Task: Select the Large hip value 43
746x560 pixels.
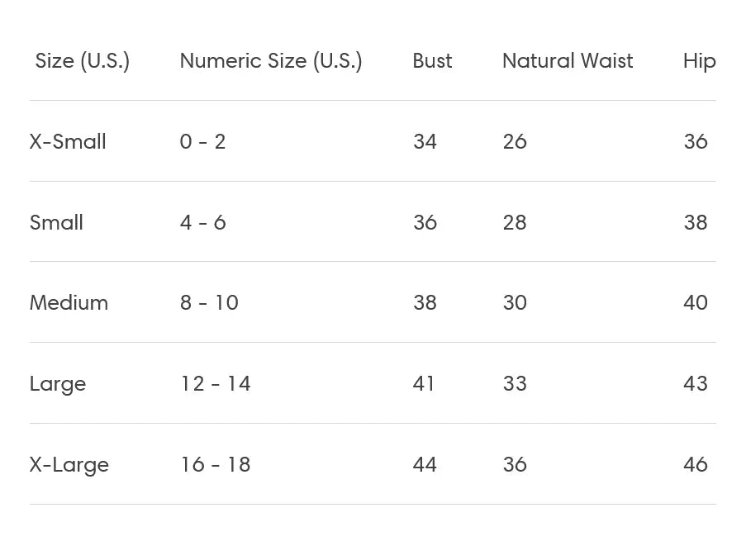Action: click(696, 384)
